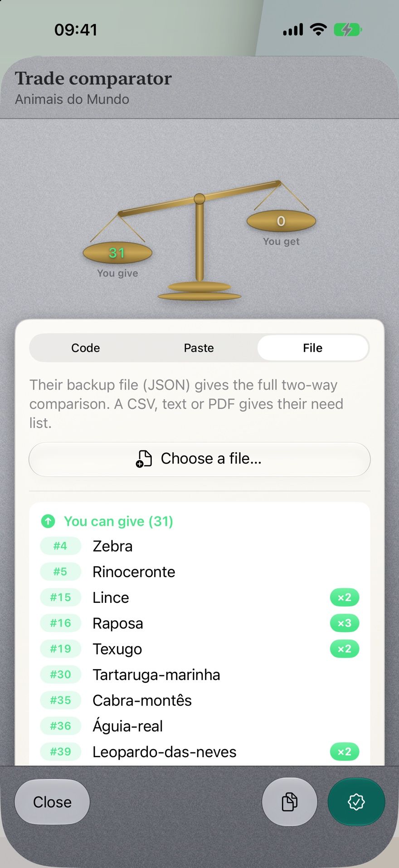The image size is (399, 868).
Task: Click the green up-arrow icon beside You can give
Action: 48,521
